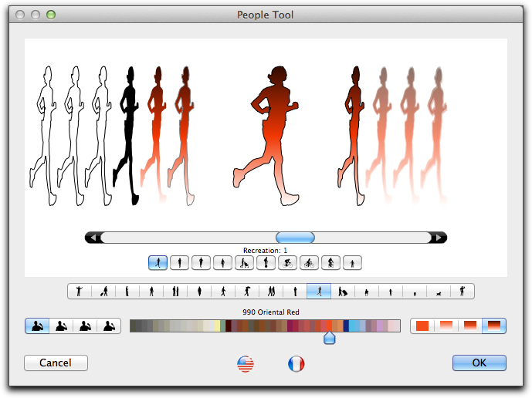Click the '990 Oriental Red' color label
Viewport: 532px width, 398px height.
coord(271,312)
